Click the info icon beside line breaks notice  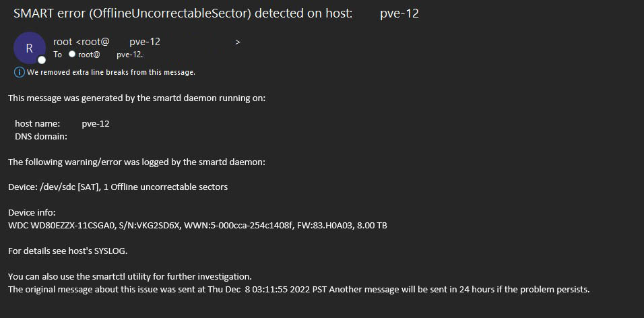[x=19, y=72]
